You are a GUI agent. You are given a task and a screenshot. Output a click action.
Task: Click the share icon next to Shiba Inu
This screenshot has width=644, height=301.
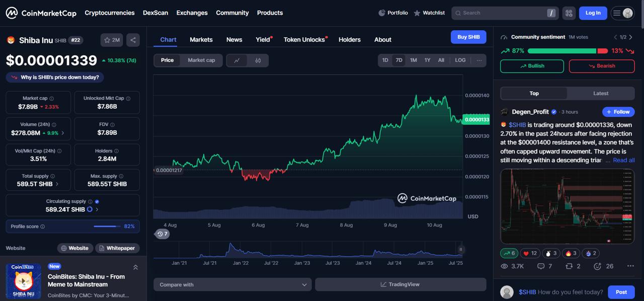(x=133, y=40)
